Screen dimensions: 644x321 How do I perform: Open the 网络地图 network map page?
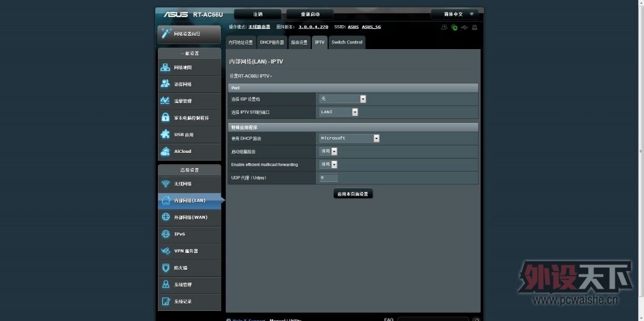click(189, 67)
